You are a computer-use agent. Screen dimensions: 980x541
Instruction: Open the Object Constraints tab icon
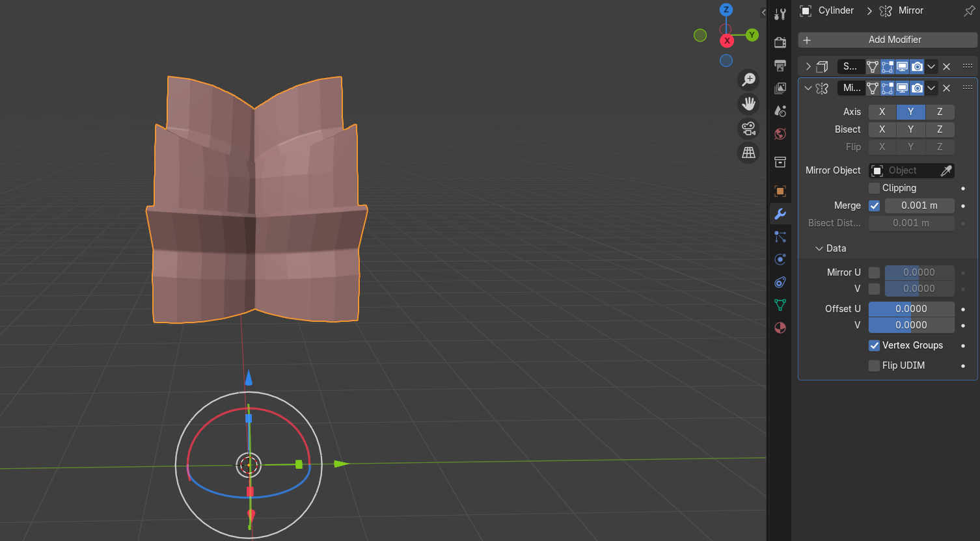[780, 282]
